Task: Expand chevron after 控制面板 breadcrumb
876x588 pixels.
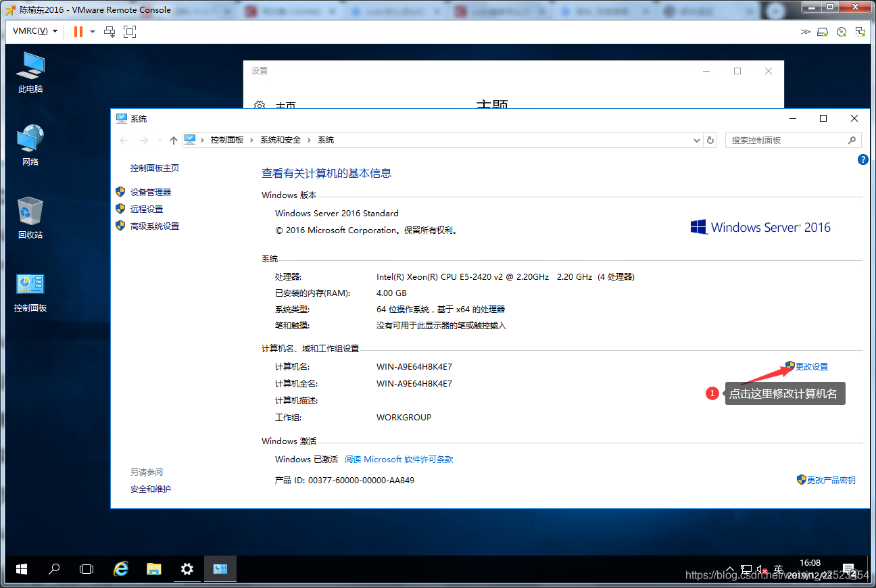Action: [251, 140]
